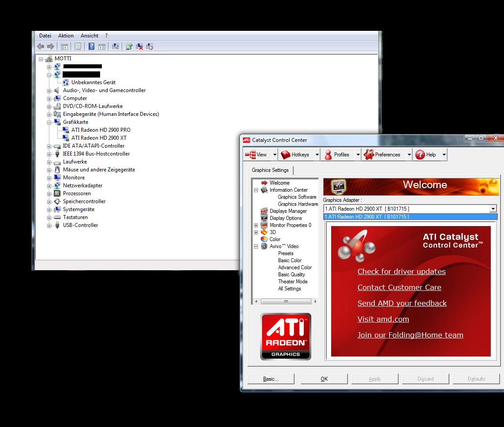This screenshot has width=504, height=427.
Task: Select highlighted 1.ATI Radeon HD 2900 XT list entry
Action: tap(410, 217)
